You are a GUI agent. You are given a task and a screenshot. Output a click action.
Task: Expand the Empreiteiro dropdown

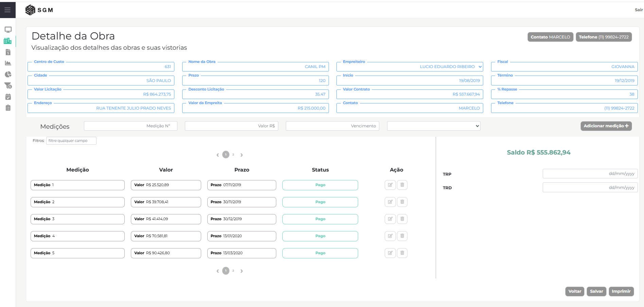click(480, 67)
